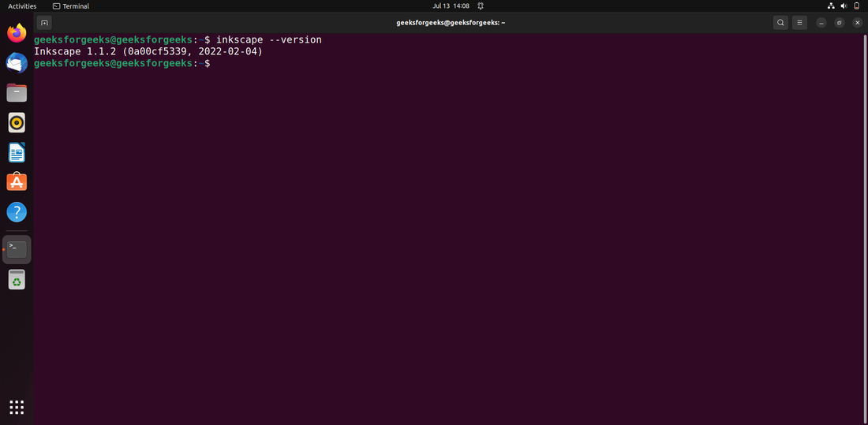
Task: Click the 'inkscape --version' command text
Action: point(268,40)
